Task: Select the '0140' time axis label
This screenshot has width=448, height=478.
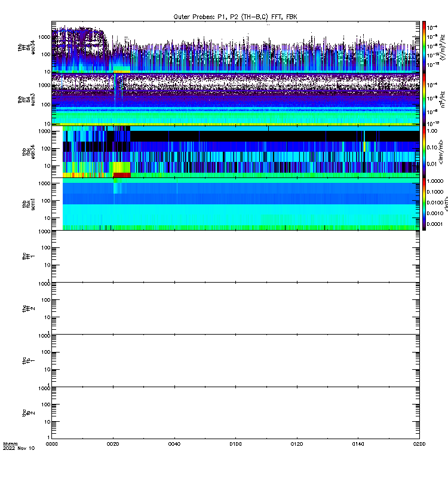Action: 358,444
